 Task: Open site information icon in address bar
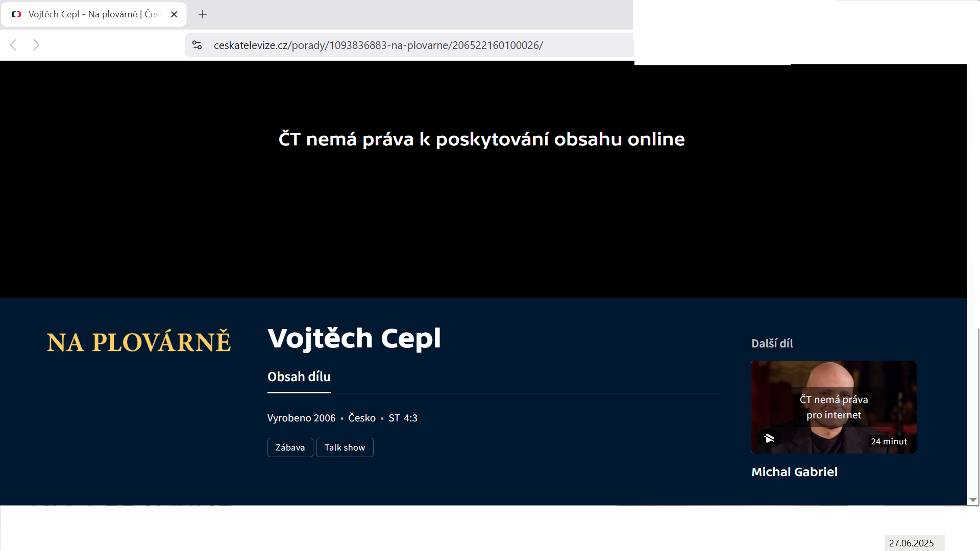[197, 45]
